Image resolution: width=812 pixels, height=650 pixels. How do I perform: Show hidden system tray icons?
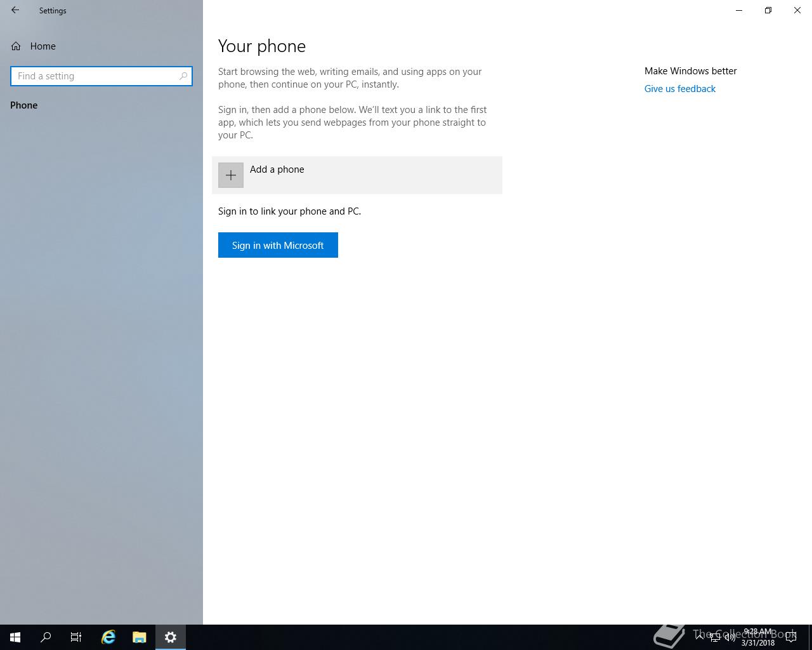[700, 637]
